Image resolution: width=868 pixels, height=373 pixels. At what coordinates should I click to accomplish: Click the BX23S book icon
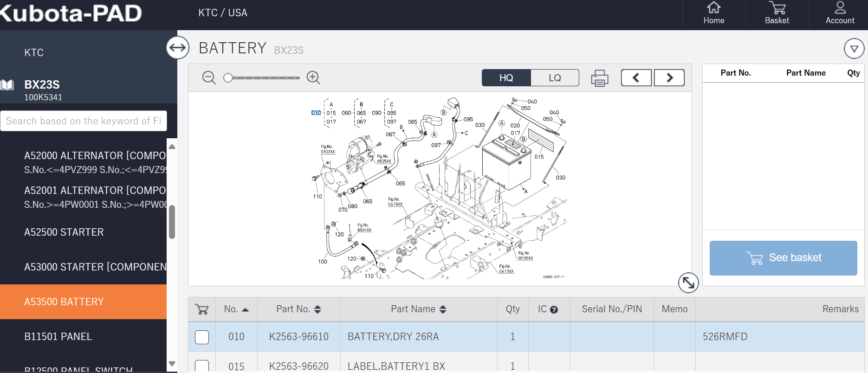click(7, 85)
